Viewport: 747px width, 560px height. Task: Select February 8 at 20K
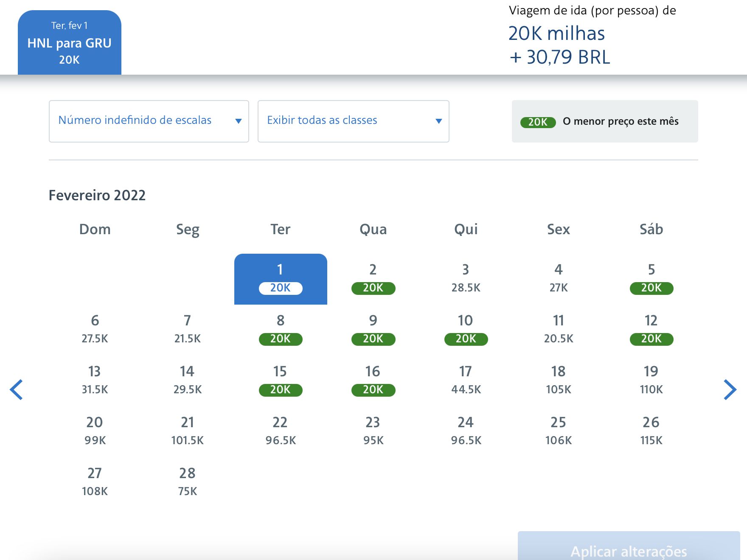click(x=281, y=330)
